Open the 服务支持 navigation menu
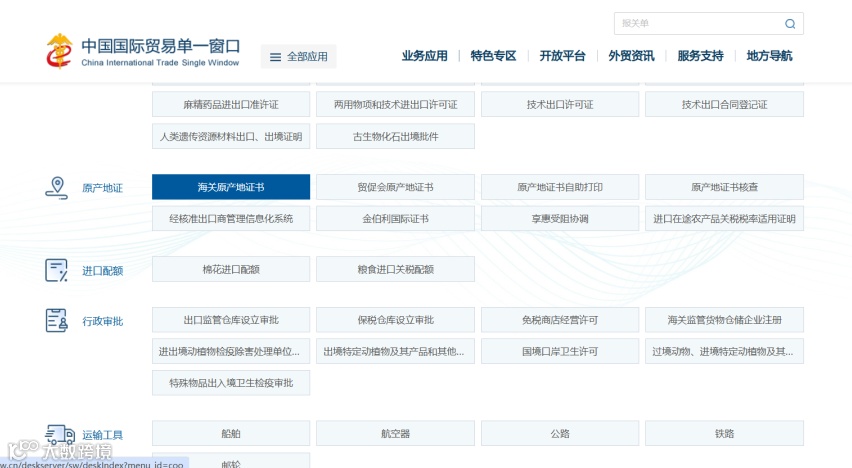 point(700,55)
